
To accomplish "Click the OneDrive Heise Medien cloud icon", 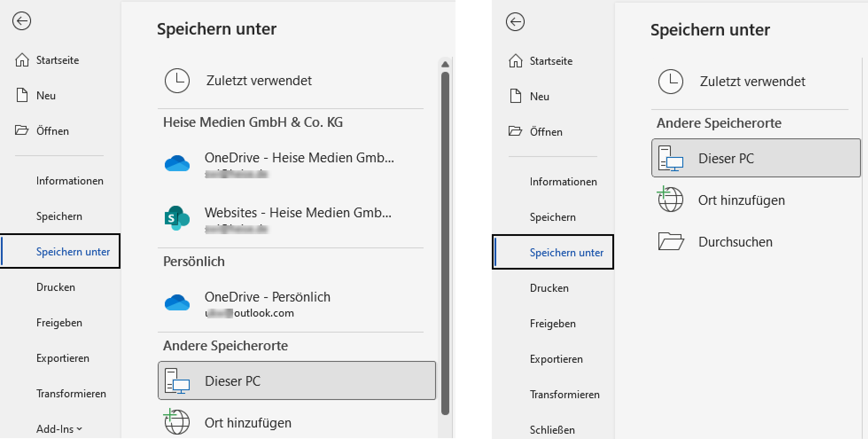I will click(x=177, y=163).
